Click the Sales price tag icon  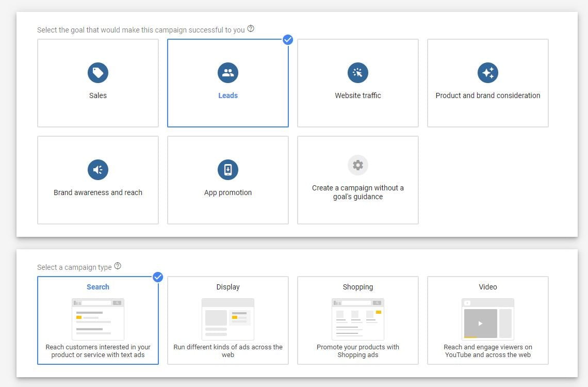(x=98, y=72)
